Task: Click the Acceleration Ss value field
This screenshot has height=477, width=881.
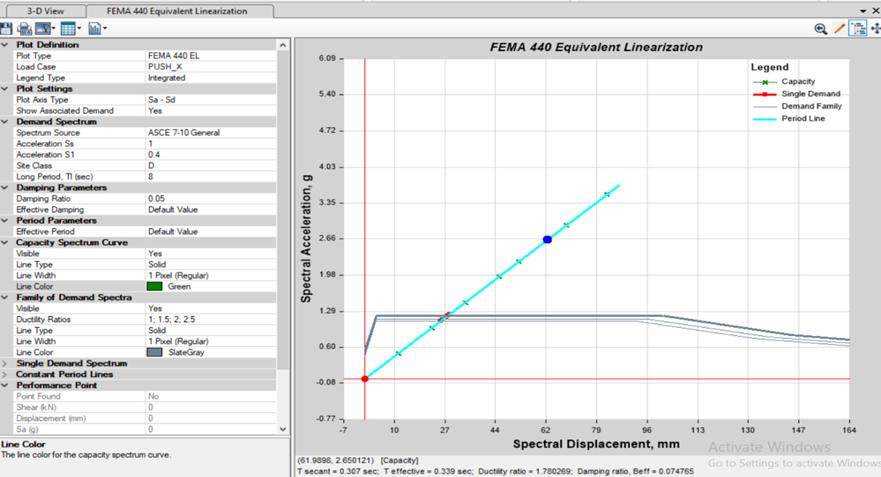Action: click(211, 144)
